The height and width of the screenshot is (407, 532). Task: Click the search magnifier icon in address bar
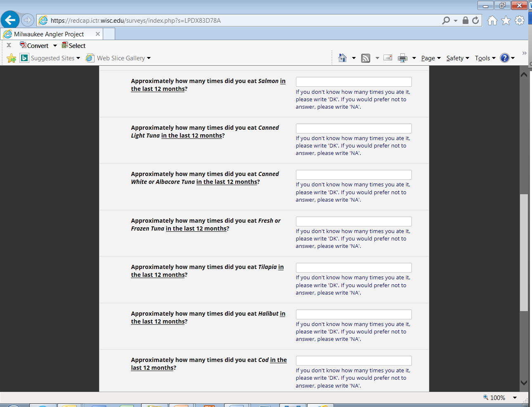point(446,20)
